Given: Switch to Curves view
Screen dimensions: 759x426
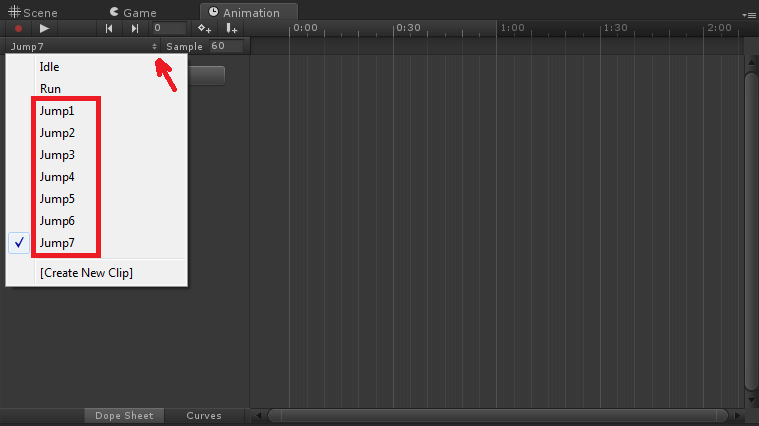Looking at the screenshot, I should point(204,415).
